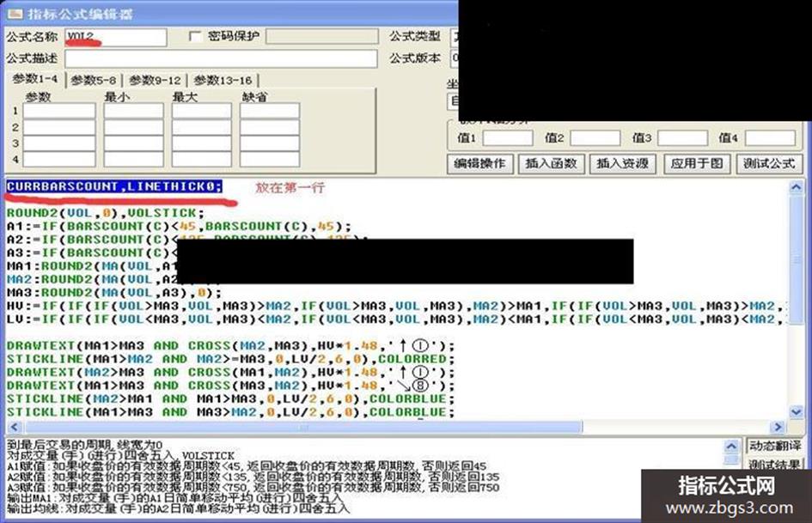
Task: Click the highlighted CURRBARSCOUNT,LINETHICK0 line
Action: [114, 186]
